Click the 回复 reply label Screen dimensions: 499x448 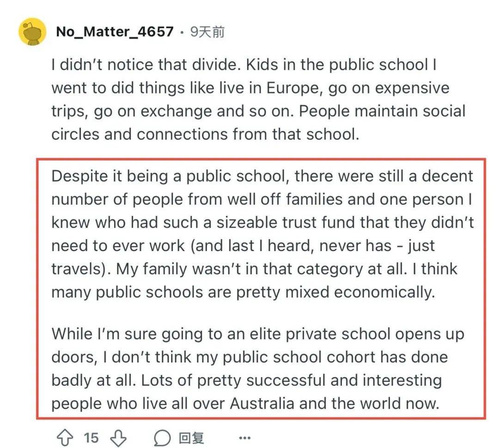pyautogui.click(x=191, y=438)
